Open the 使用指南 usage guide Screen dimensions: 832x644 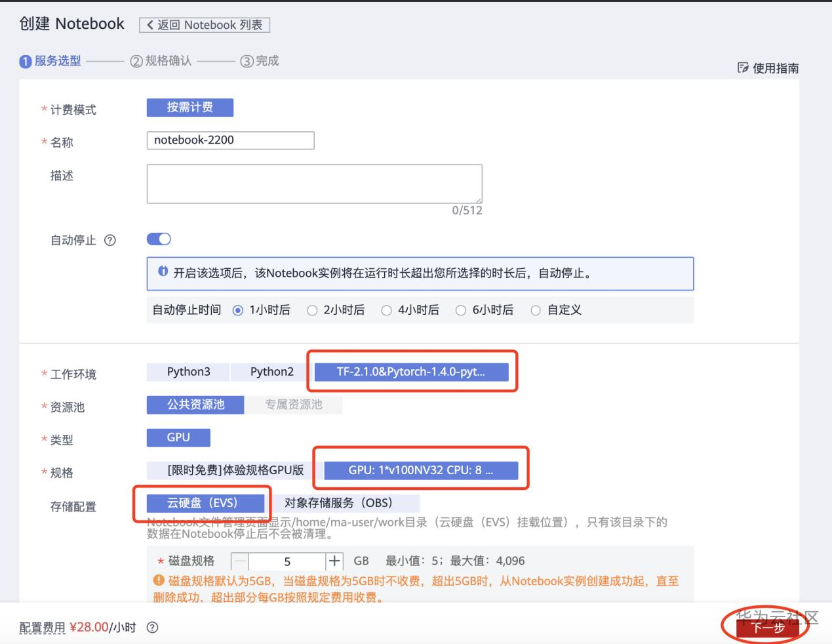tap(768, 68)
